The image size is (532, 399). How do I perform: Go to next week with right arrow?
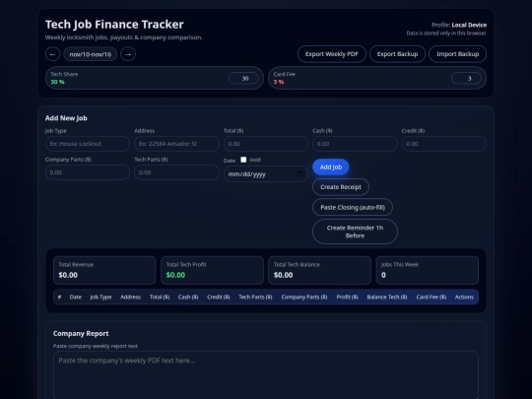[128, 54]
